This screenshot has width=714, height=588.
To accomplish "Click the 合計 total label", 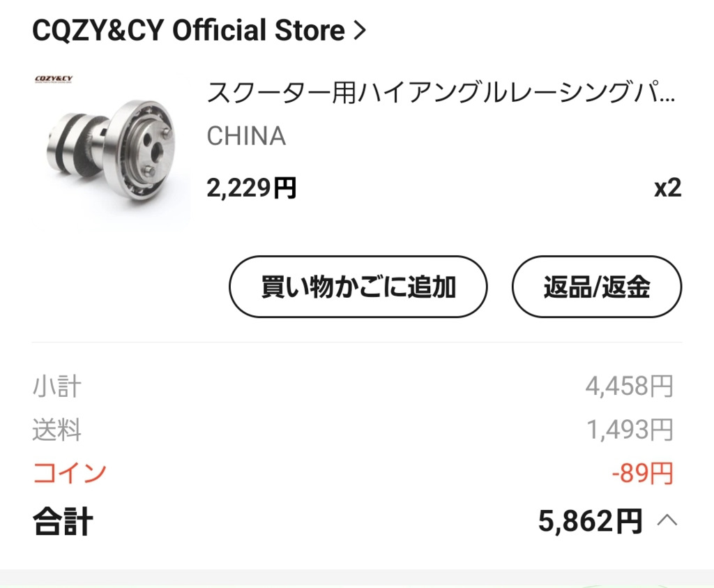I will pos(63,520).
